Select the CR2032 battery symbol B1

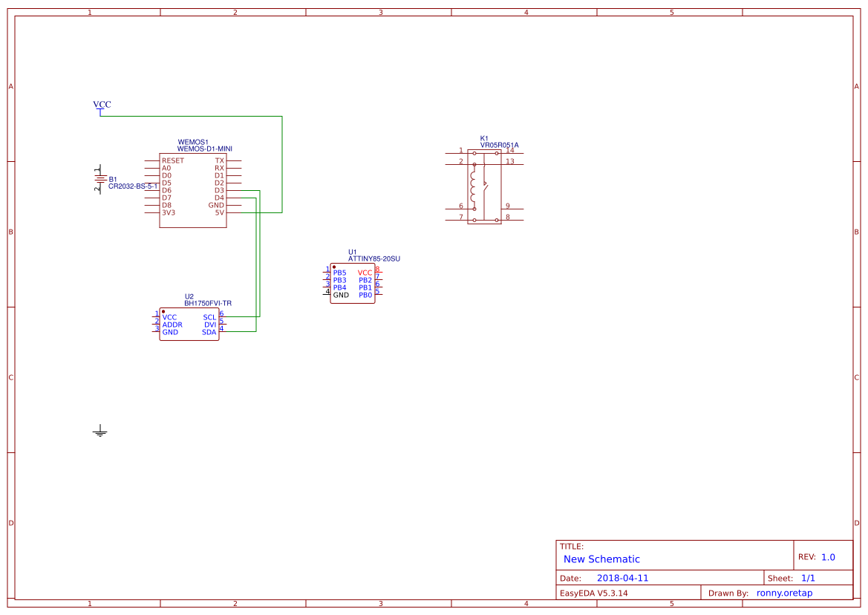click(x=100, y=178)
